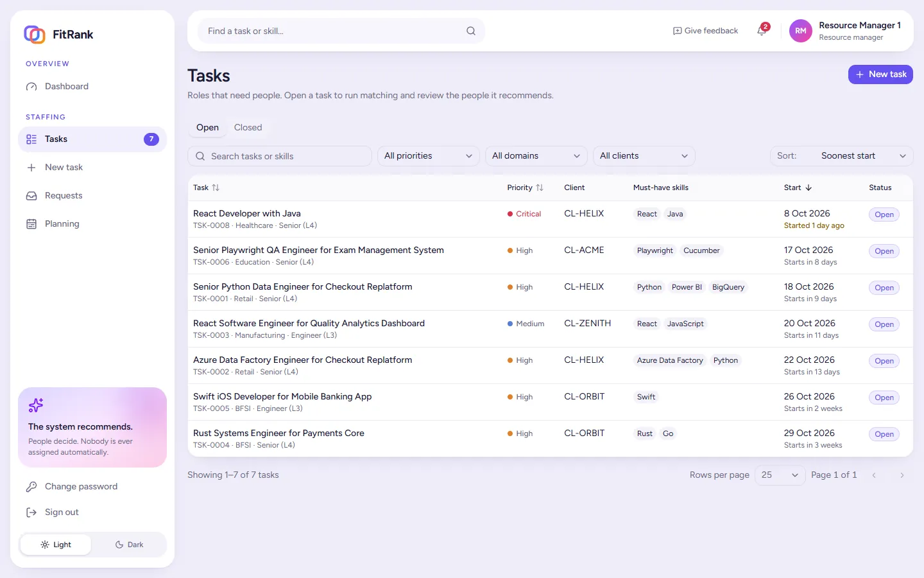Image resolution: width=924 pixels, height=578 pixels.
Task: Click the Azure Data Factory skill tag
Action: click(x=670, y=360)
